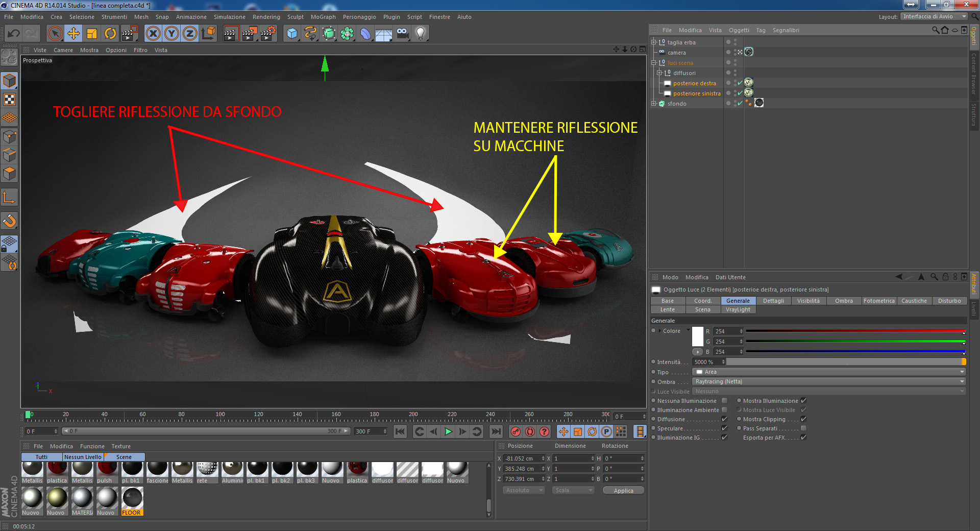The height and width of the screenshot is (531, 980).
Task: Switch to Texture mode
Action: coord(10,100)
